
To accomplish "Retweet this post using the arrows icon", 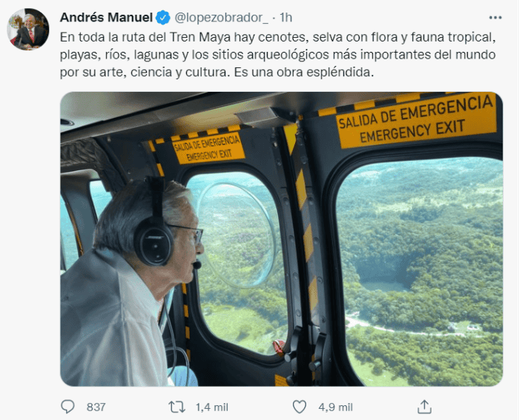I will [x=176, y=407].
